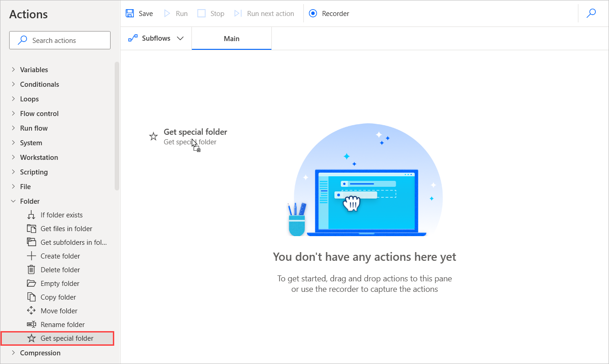The width and height of the screenshot is (609, 364).
Task: Click the search magnifier inside Search actions box
Action: pos(22,40)
